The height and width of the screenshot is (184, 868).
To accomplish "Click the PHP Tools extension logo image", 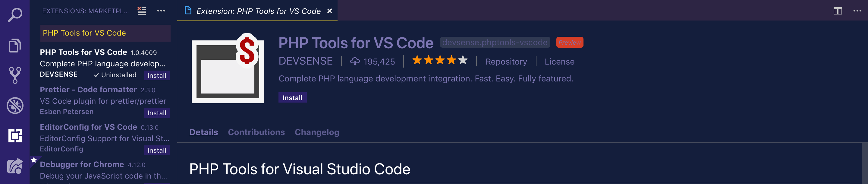I will coord(228,68).
